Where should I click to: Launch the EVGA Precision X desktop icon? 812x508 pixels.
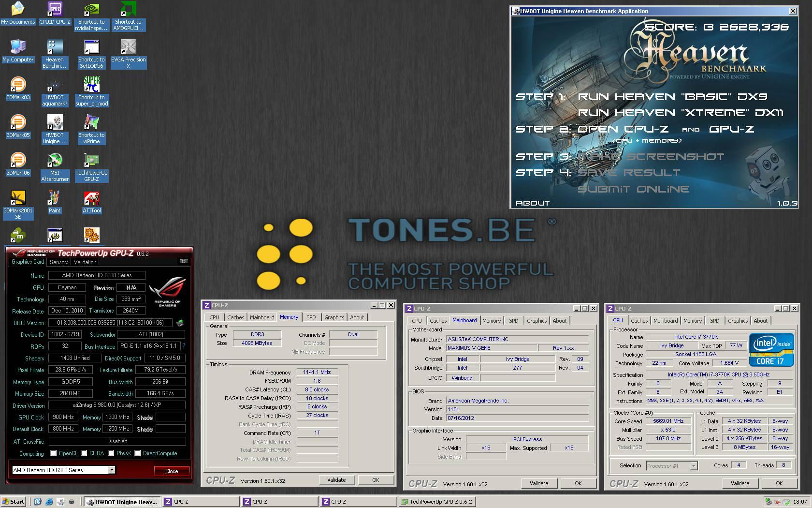pos(128,54)
